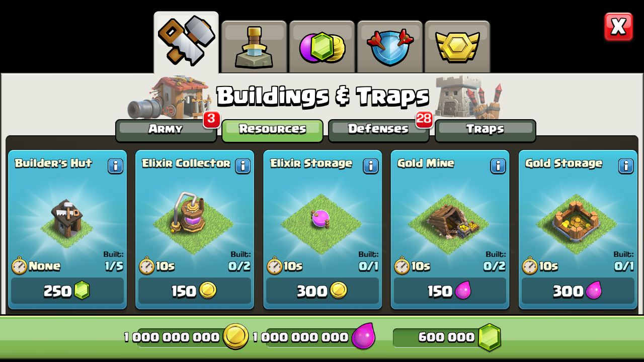The width and height of the screenshot is (644, 362).
Task: Switch to the Defenses tab
Action: coord(378,131)
